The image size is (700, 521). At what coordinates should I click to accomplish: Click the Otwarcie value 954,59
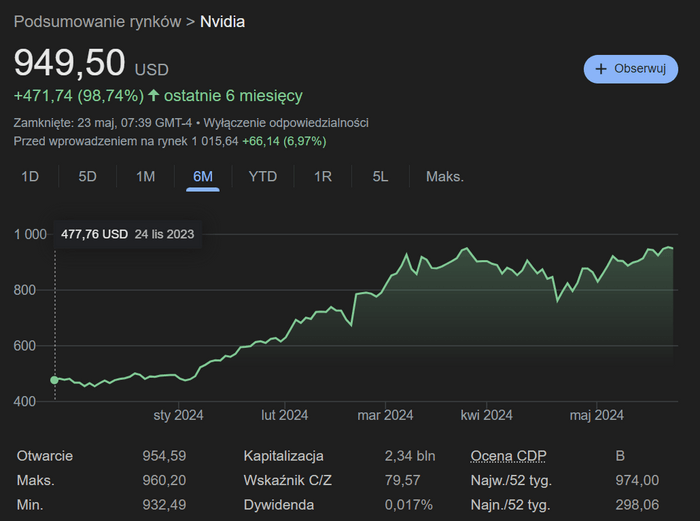click(164, 456)
